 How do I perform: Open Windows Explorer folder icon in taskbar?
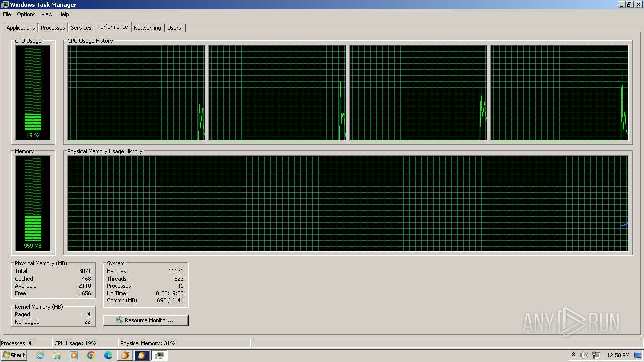[57, 355]
